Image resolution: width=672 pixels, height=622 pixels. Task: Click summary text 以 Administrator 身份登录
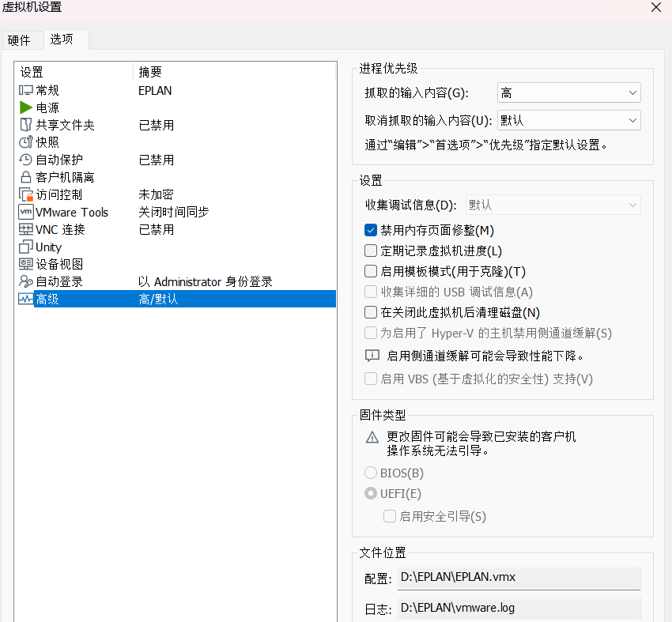(206, 281)
